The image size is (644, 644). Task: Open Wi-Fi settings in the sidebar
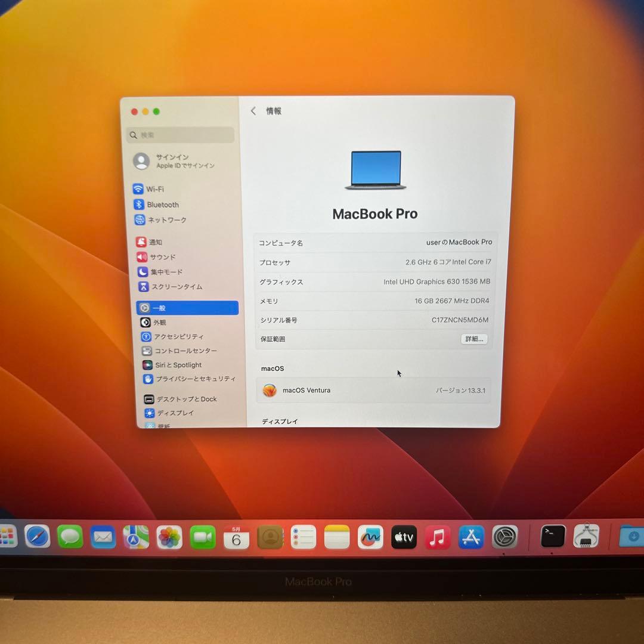(x=156, y=189)
